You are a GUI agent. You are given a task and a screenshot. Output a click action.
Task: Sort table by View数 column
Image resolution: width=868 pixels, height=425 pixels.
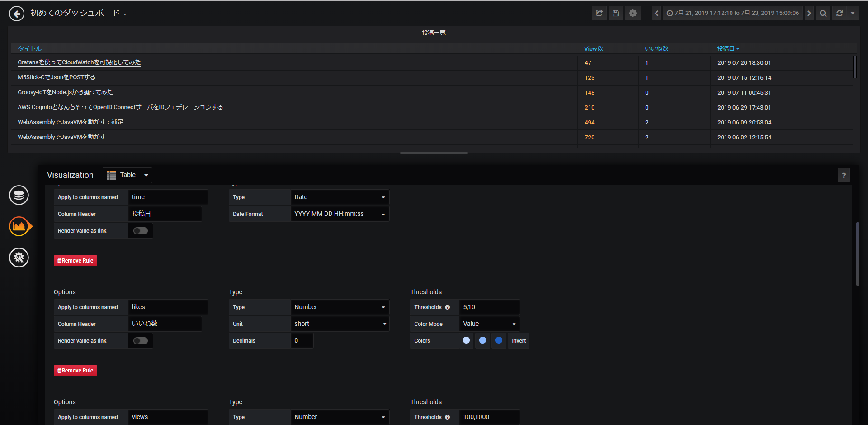point(594,48)
